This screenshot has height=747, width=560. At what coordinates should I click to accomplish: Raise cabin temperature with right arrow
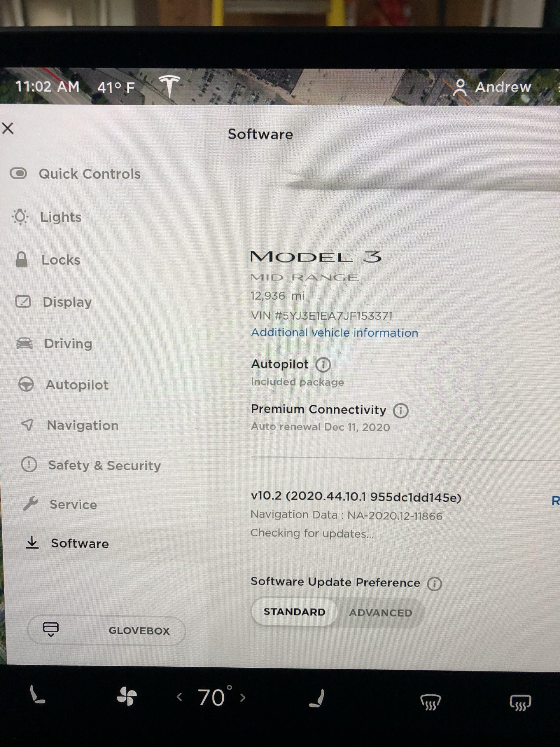243,697
